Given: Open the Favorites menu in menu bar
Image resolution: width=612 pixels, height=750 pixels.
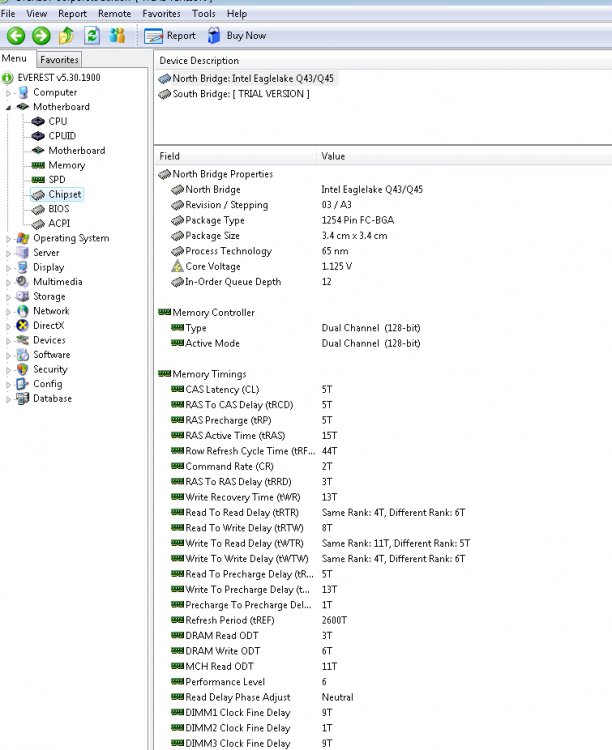Looking at the screenshot, I should point(161,14).
